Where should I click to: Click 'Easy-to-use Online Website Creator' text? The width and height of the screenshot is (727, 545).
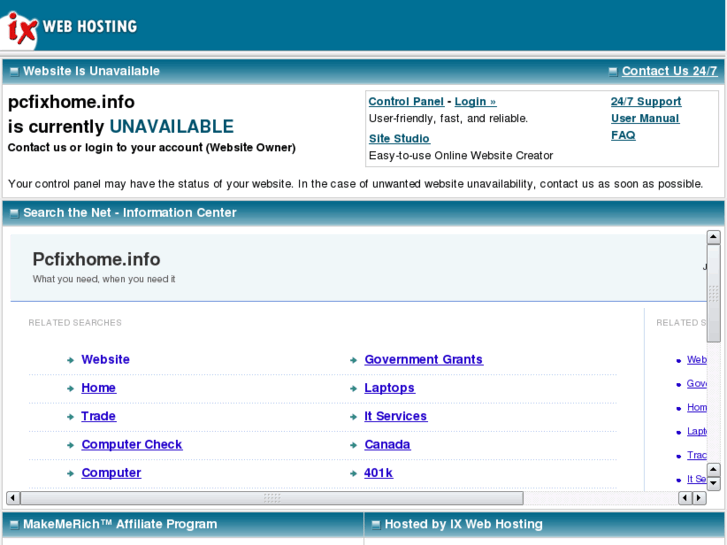pos(461,155)
